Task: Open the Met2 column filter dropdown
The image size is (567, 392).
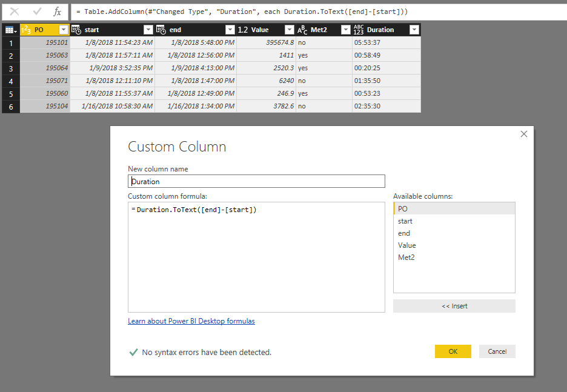Action: [346, 30]
